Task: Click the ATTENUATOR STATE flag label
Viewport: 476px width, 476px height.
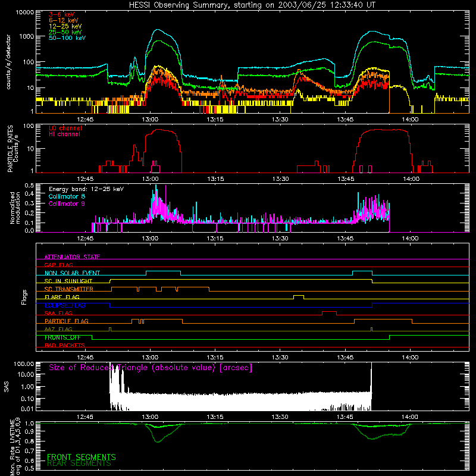Action: tap(72, 257)
